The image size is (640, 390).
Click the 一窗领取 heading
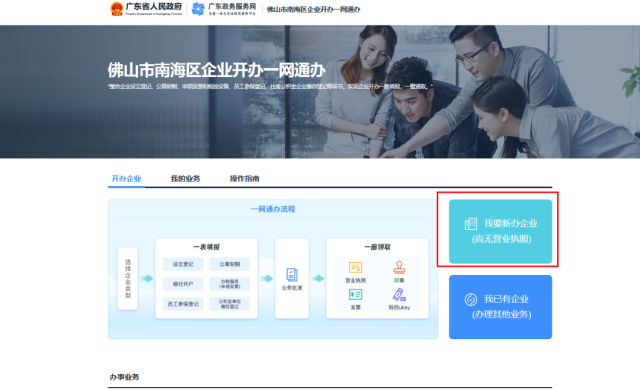[x=378, y=247]
